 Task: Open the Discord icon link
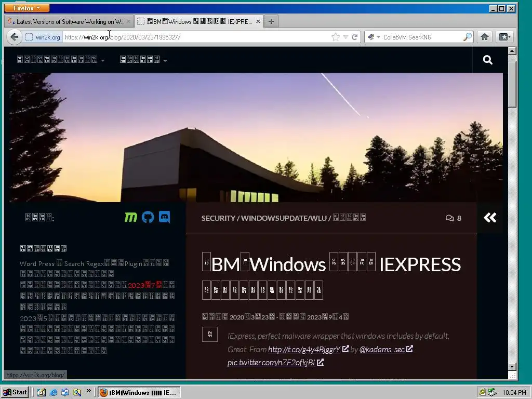tap(165, 217)
